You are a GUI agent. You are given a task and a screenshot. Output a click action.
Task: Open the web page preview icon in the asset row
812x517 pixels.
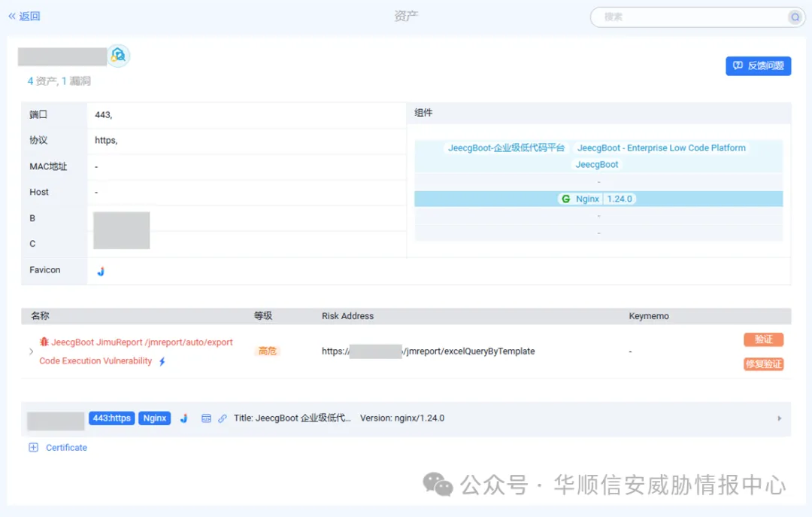[x=206, y=418]
